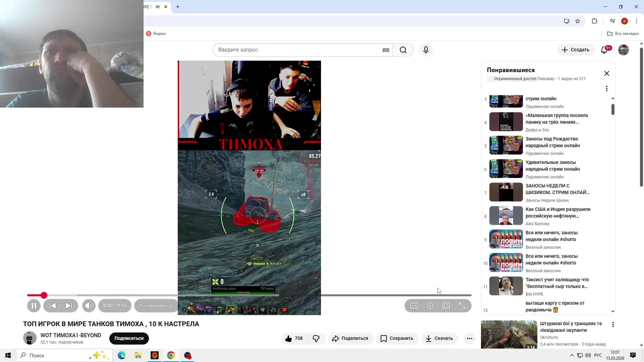Open the on-screen keyboard in search box
Image resolution: width=644 pixels, height=362 pixels.
coord(386,50)
